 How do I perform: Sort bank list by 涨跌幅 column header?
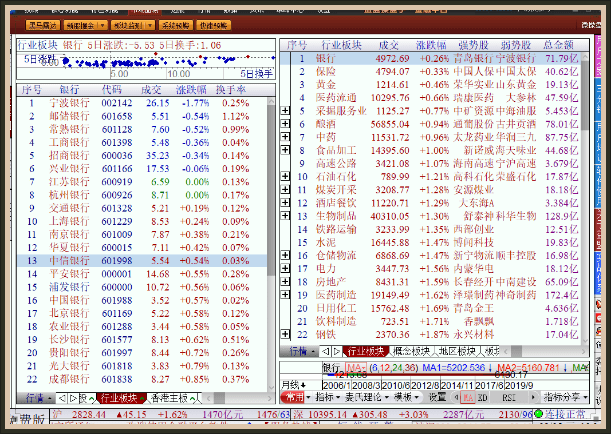click(191, 90)
